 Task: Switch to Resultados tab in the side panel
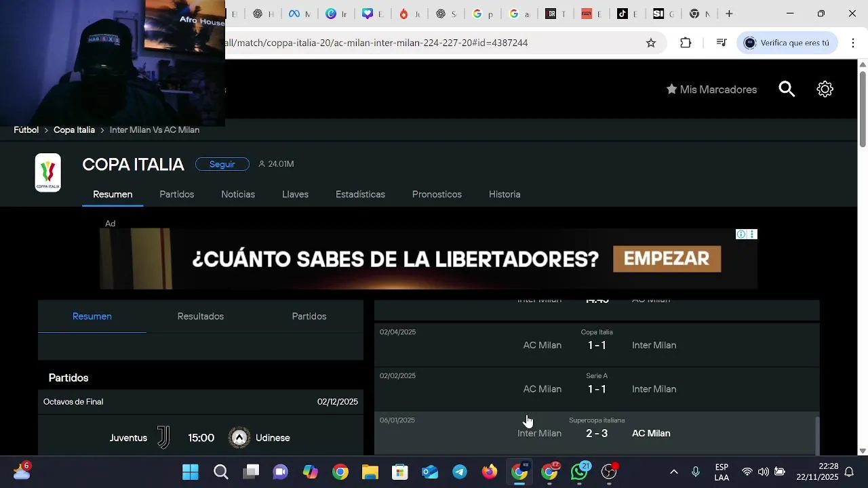point(201,317)
